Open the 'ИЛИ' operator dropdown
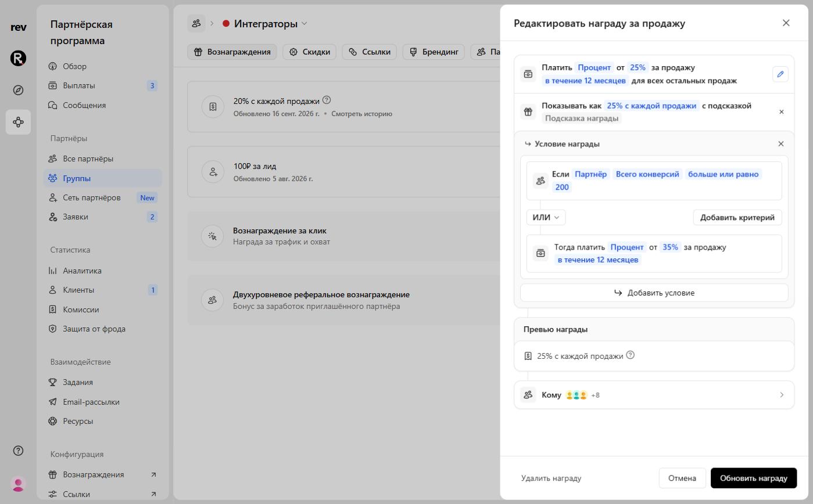This screenshot has height=504, width=813. [x=546, y=217]
